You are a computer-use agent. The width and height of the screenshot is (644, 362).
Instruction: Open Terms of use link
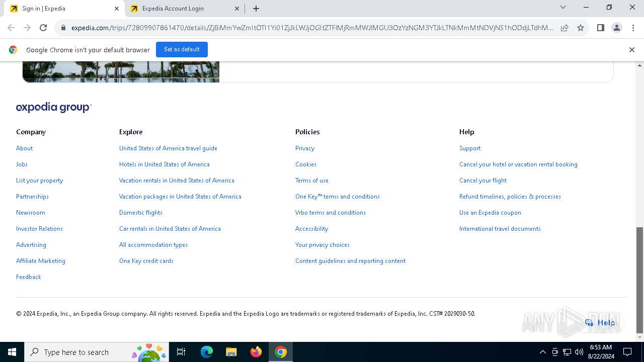click(x=312, y=180)
